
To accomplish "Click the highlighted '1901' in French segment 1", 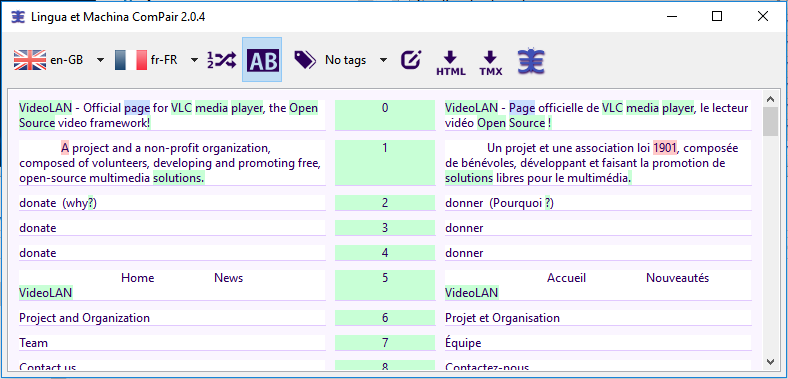I will 665,148.
